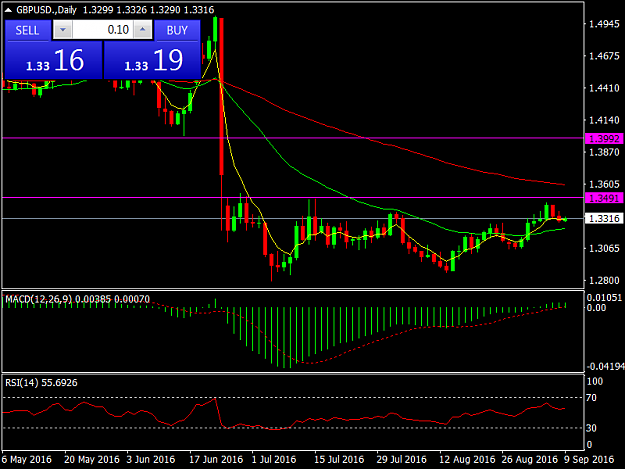Click the 9 Sep 2016 date label
This screenshot has width=625, height=469.
click(x=589, y=459)
